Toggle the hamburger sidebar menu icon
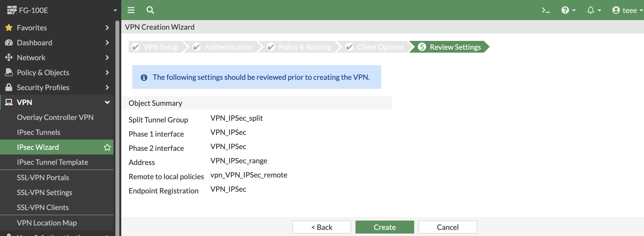Viewport: 644px width, 236px height. (131, 10)
